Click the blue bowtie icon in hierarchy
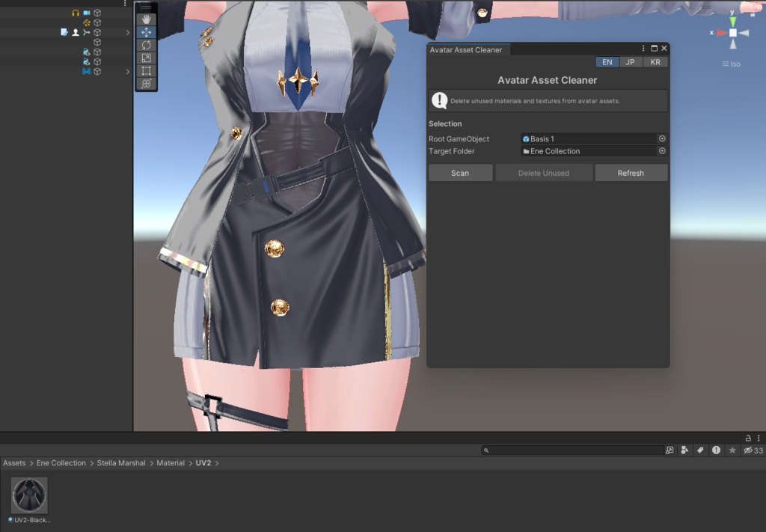 tap(87, 71)
